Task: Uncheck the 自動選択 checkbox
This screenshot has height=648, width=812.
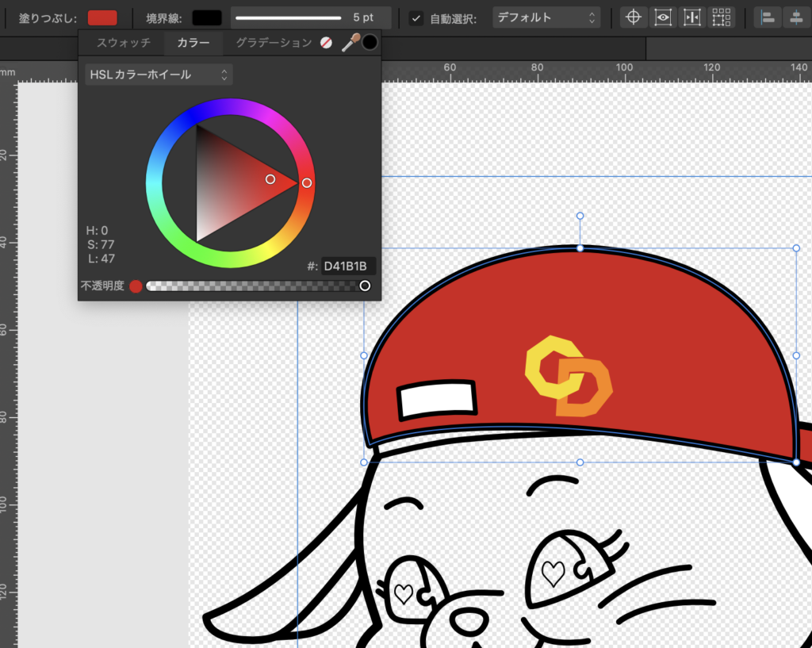Action: 416,18
